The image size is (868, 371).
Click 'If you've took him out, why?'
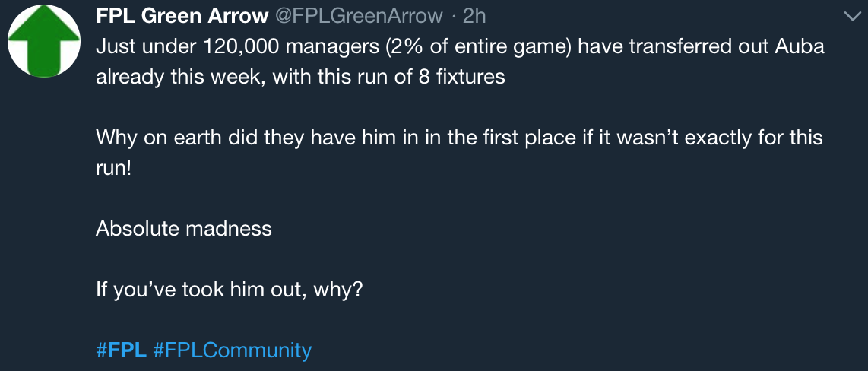click(x=229, y=289)
